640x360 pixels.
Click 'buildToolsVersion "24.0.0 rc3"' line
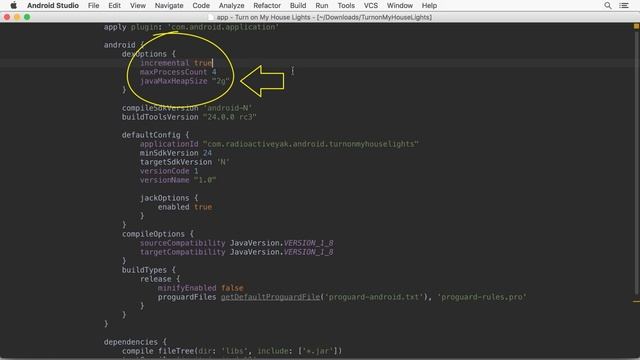(189, 117)
